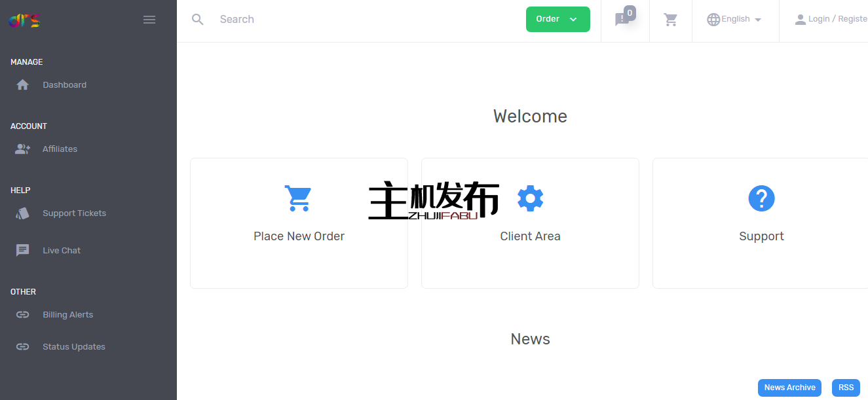
Task: Open the English language selector
Action: point(732,19)
